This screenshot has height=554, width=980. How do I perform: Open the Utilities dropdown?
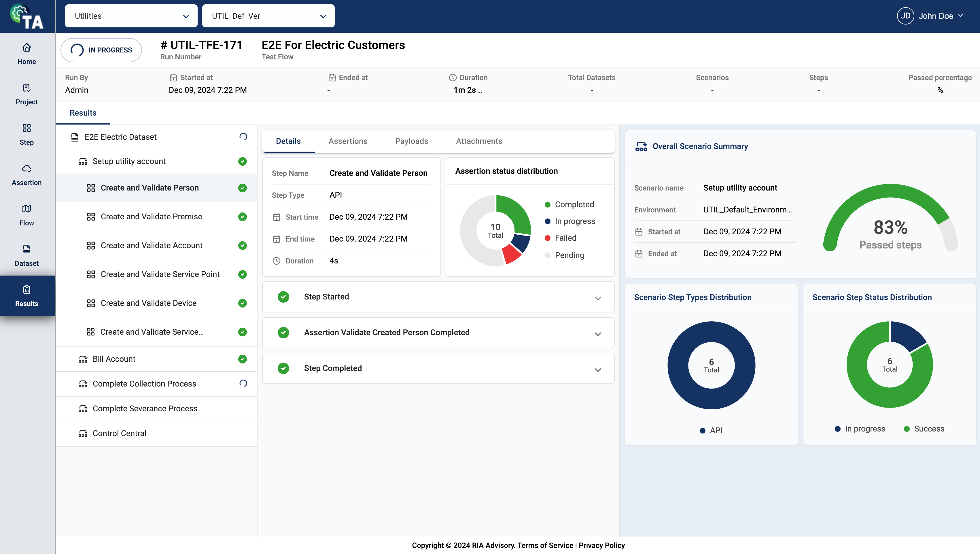pos(131,16)
